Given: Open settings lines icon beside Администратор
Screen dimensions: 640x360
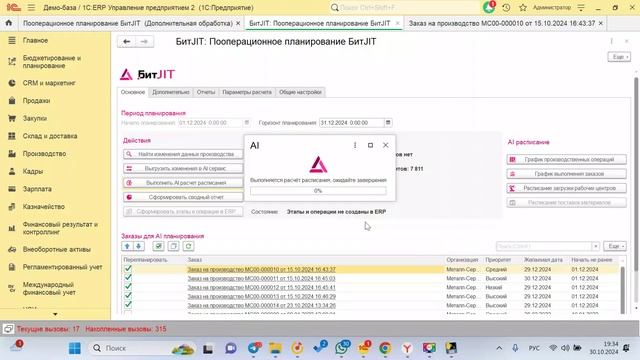Looking at the screenshot, I should pyautogui.click(x=581, y=7).
